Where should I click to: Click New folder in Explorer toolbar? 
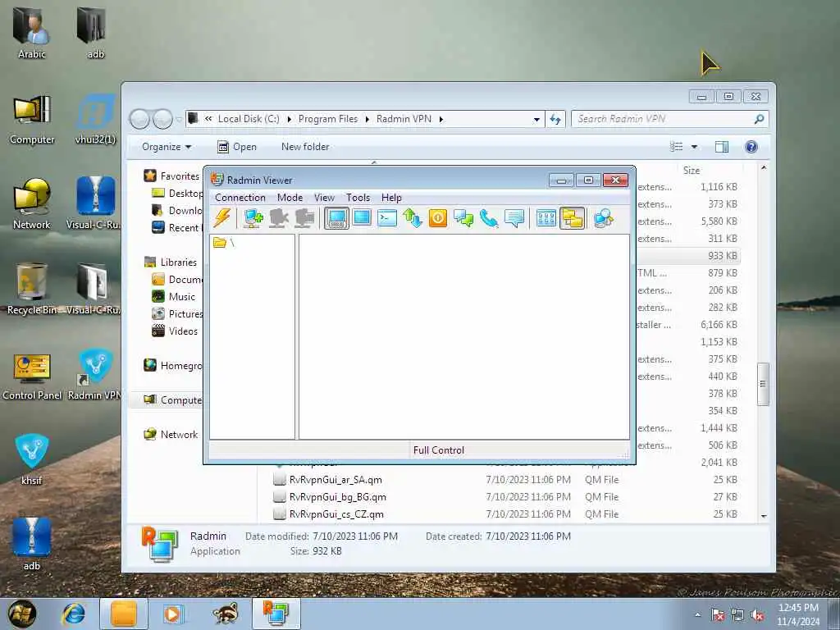[x=305, y=147]
